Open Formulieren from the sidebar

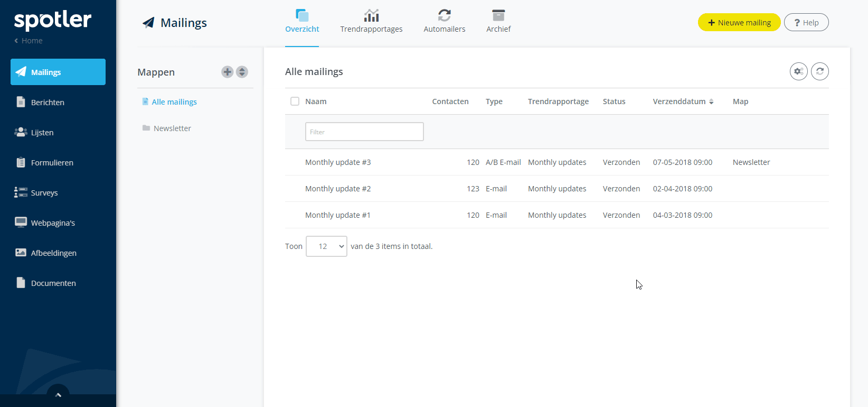tap(58, 162)
